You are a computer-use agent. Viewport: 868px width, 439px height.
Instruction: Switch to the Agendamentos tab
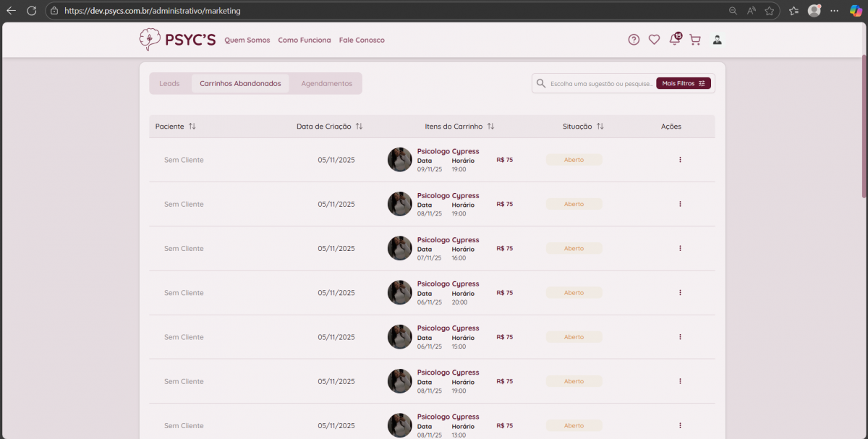[x=326, y=83]
